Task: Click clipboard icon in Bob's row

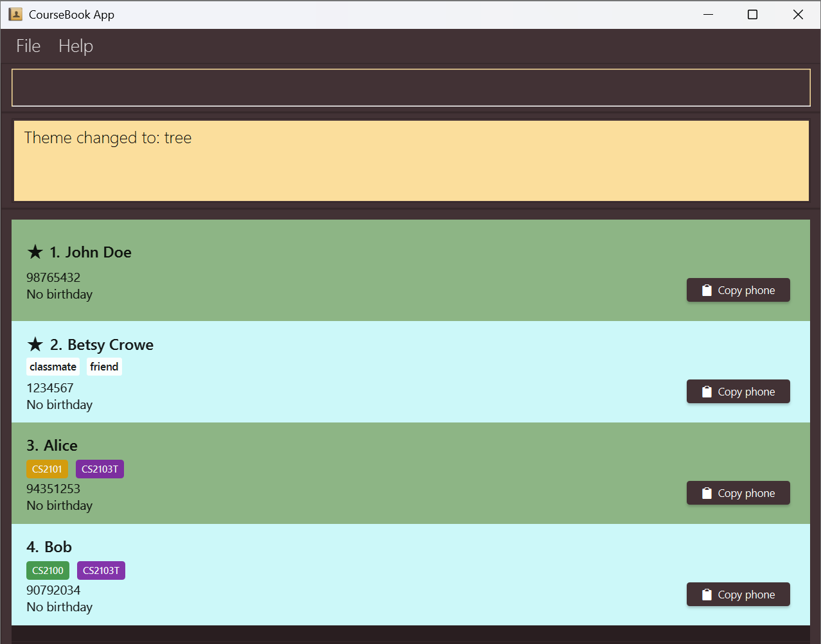Action: tap(707, 595)
